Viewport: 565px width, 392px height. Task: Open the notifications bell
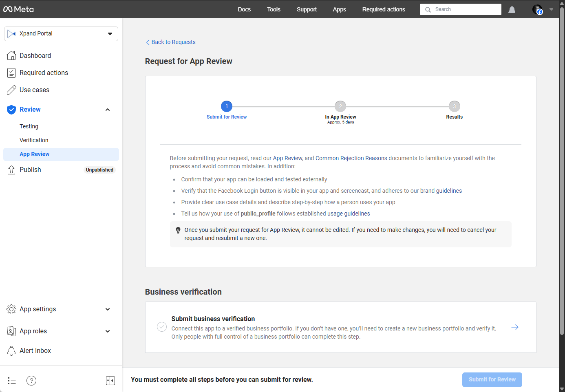click(512, 9)
